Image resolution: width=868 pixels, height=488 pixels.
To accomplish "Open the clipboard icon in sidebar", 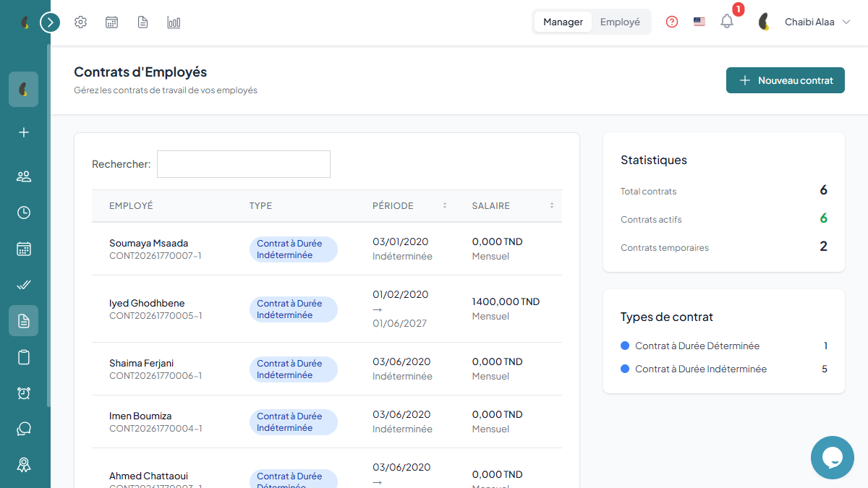I will tap(24, 357).
